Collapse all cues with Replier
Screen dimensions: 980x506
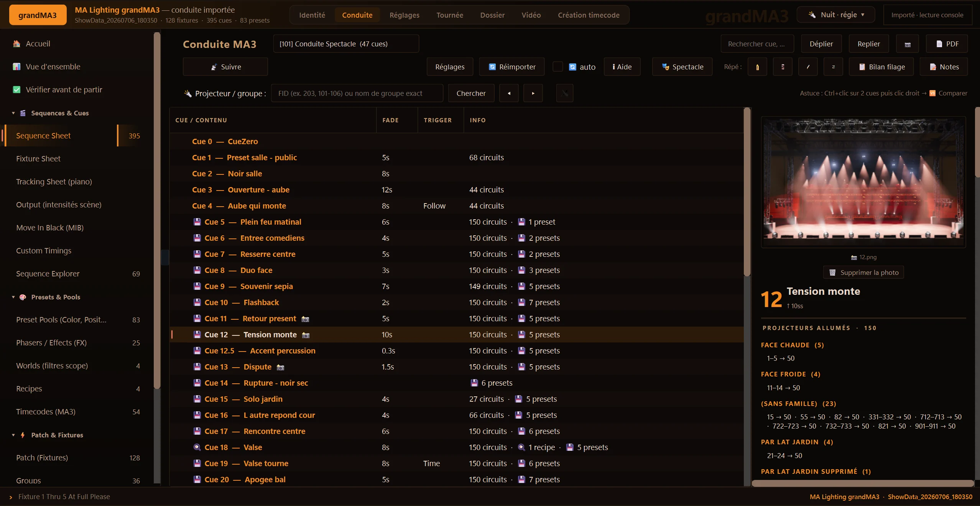869,44
